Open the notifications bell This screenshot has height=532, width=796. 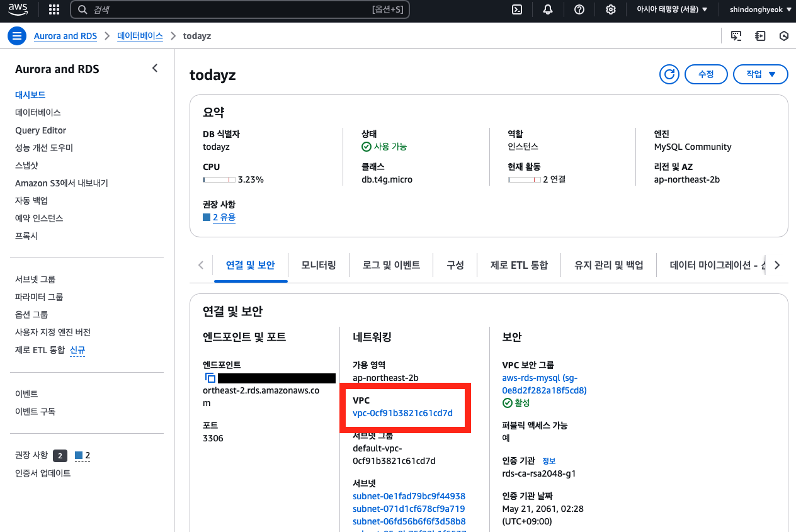[x=548, y=9]
